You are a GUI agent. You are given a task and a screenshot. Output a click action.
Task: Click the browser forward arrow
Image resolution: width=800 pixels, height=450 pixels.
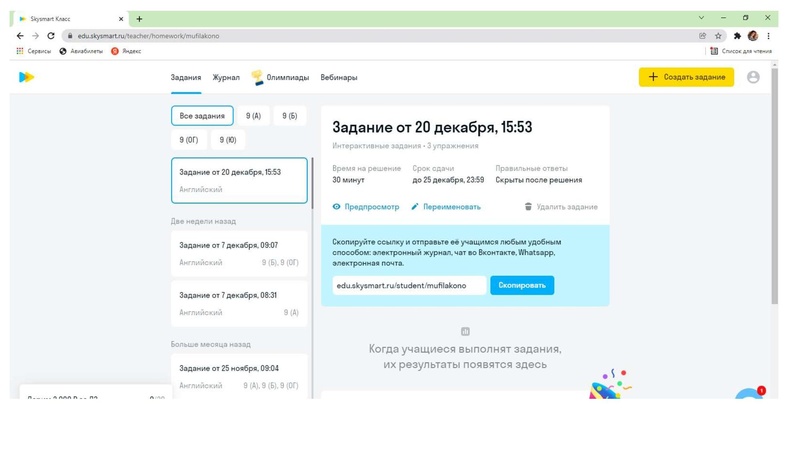click(x=35, y=36)
